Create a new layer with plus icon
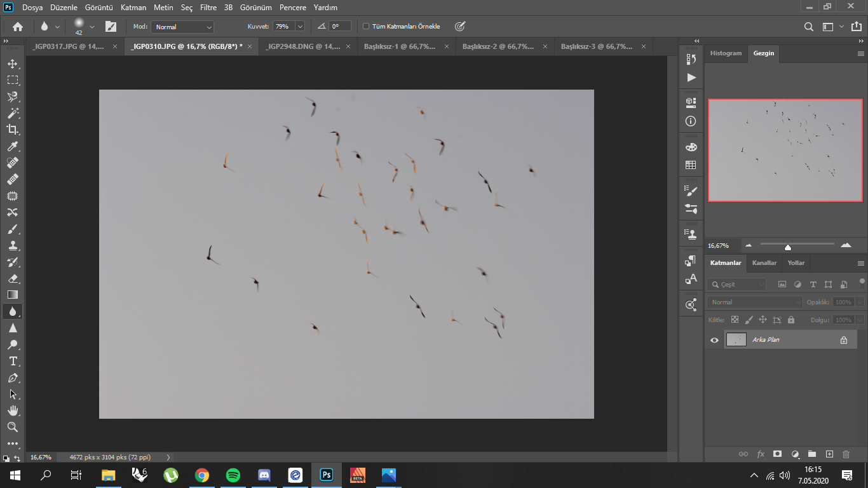The height and width of the screenshot is (488, 868). pyautogui.click(x=829, y=454)
